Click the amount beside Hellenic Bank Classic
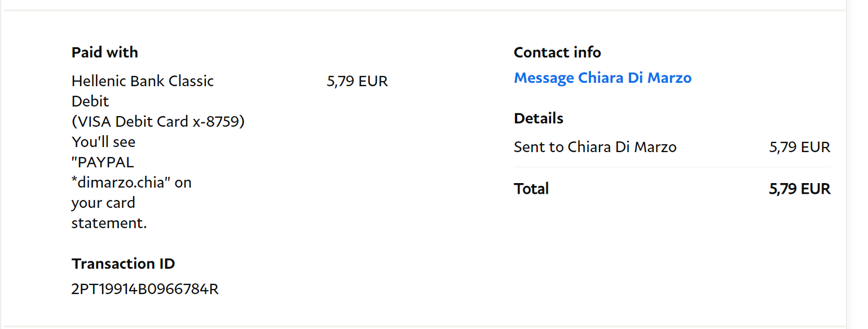This screenshot has width=868, height=329. click(x=357, y=81)
